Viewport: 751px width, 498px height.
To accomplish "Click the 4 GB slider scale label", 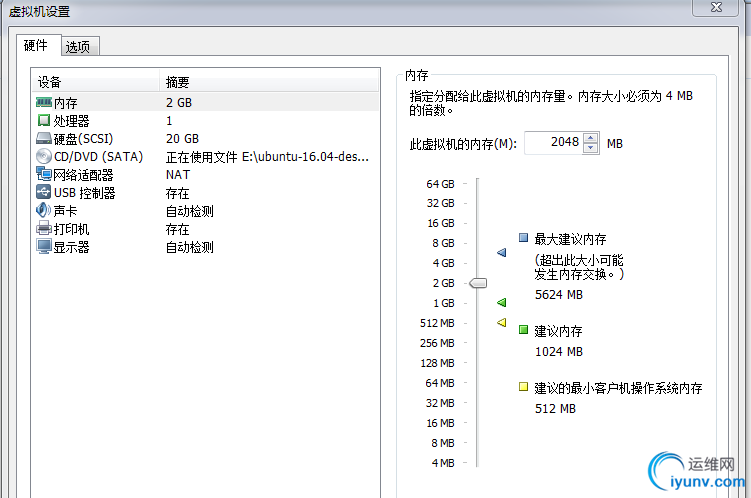I will (x=443, y=263).
